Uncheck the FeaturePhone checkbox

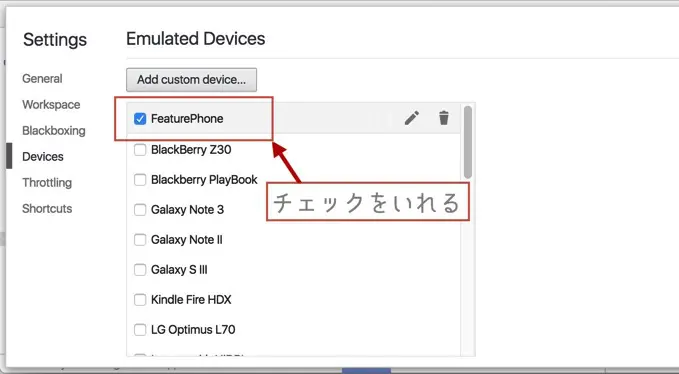point(140,119)
